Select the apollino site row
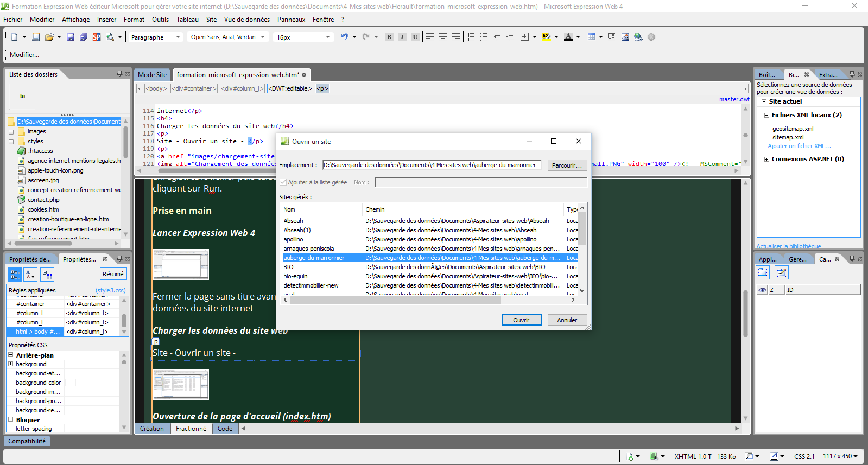 click(293, 239)
